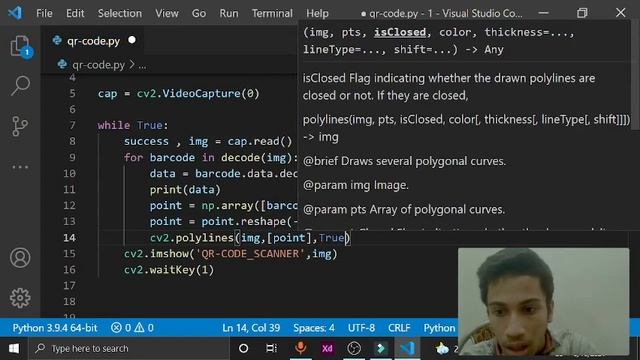The width and height of the screenshot is (640, 360).
Task: Click '@brief Draws several polygonal curves.' text
Action: [404, 161]
